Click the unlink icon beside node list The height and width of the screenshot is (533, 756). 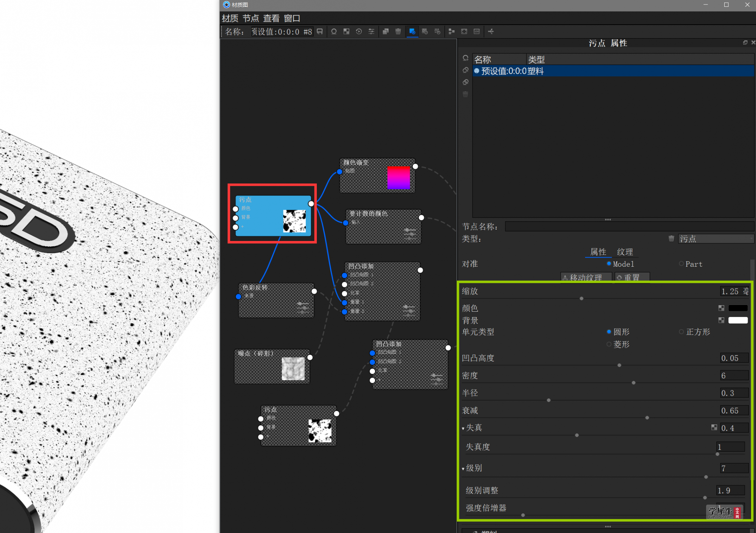pyautogui.click(x=465, y=82)
